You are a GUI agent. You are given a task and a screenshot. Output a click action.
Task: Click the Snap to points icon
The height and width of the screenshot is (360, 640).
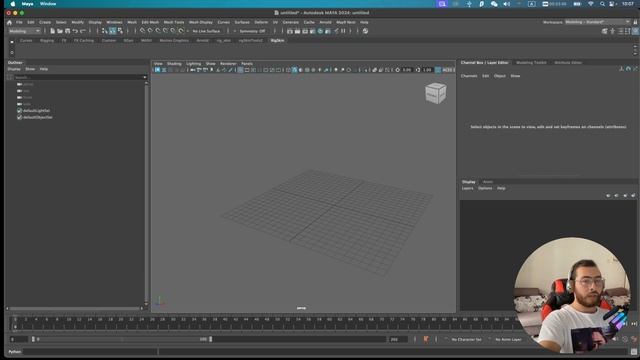pos(158,31)
